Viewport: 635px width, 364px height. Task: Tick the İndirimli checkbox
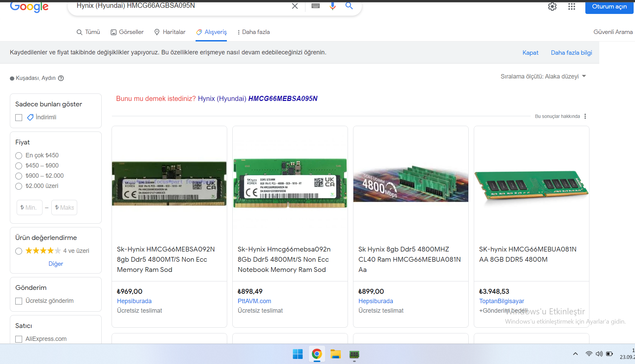[x=19, y=118]
